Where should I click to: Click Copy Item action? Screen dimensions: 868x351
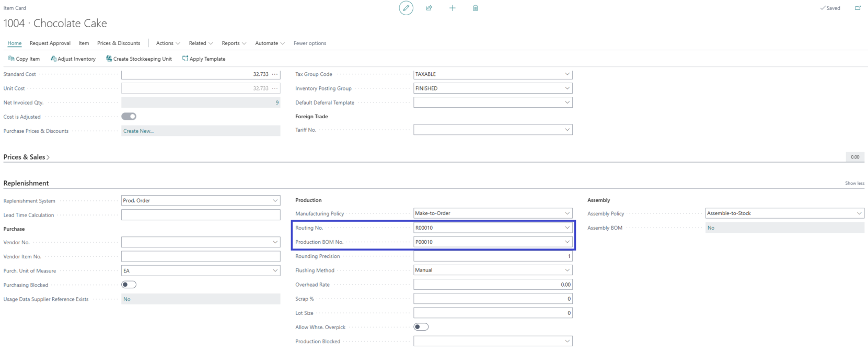click(24, 59)
